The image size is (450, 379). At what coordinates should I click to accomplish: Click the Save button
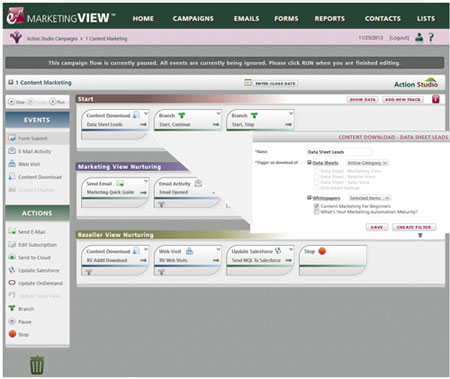377,227
